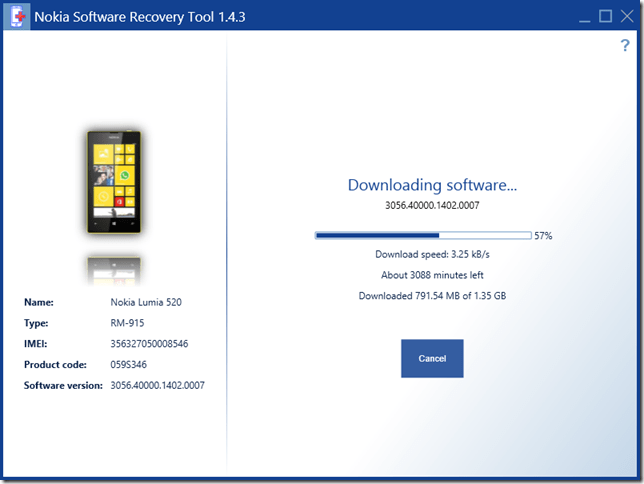Click the "Downloaded 791.54 MB of 1.35 GB" text
The width and height of the screenshot is (644, 484).
point(432,295)
